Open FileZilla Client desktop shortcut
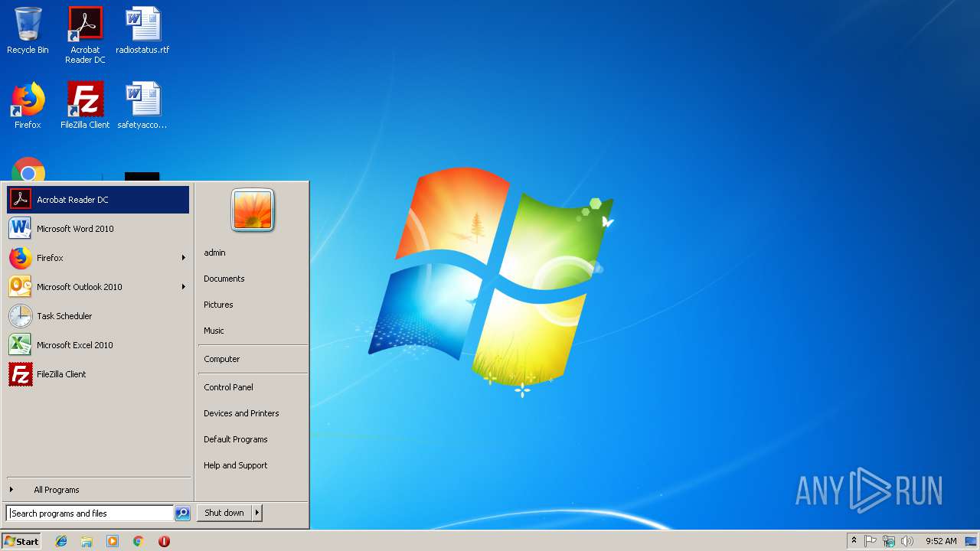Viewport: 980px width, 551px height. [x=85, y=106]
